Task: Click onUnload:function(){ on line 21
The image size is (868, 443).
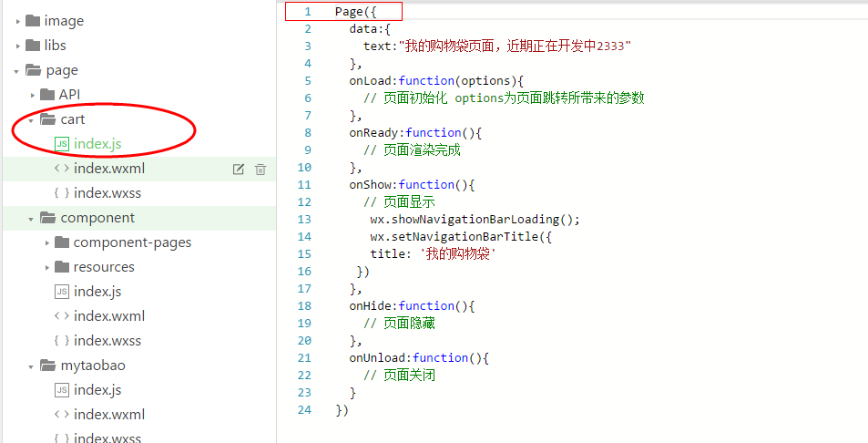Action: (x=419, y=357)
